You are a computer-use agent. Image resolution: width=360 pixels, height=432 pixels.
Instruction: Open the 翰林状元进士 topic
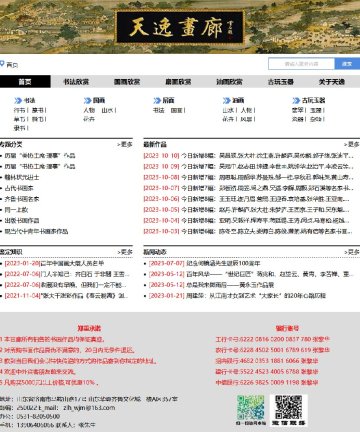click(x=22, y=177)
